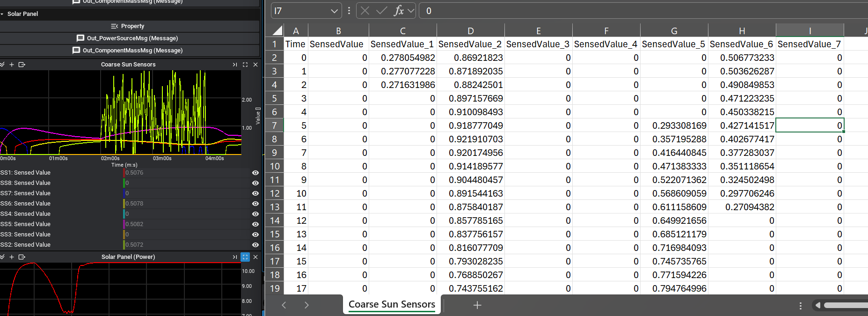The height and width of the screenshot is (316, 868).
Task: Click the Insert Function fx icon
Action: [399, 11]
